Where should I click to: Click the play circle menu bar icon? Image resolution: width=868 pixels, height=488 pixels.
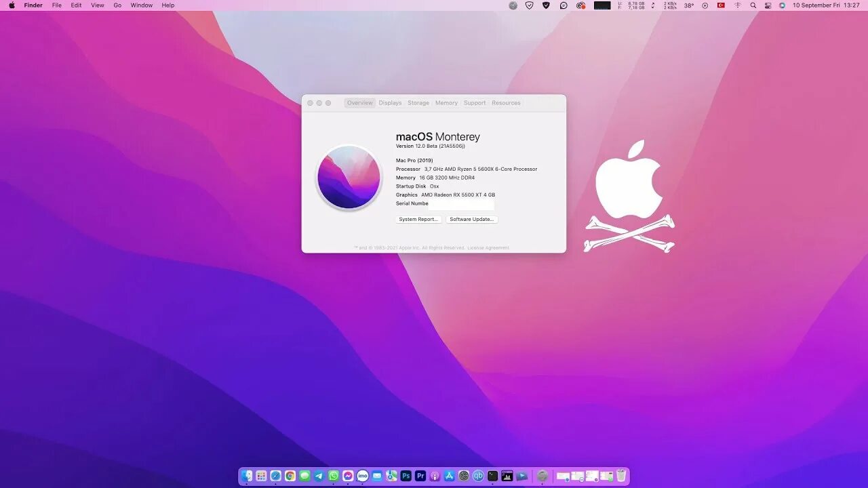click(x=705, y=5)
